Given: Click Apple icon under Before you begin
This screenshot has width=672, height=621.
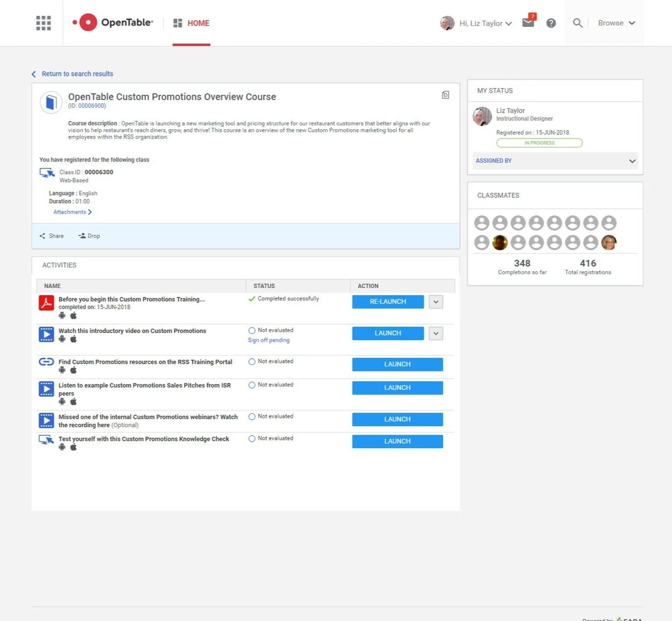Looking at the screenshot, I should (73, 315).
